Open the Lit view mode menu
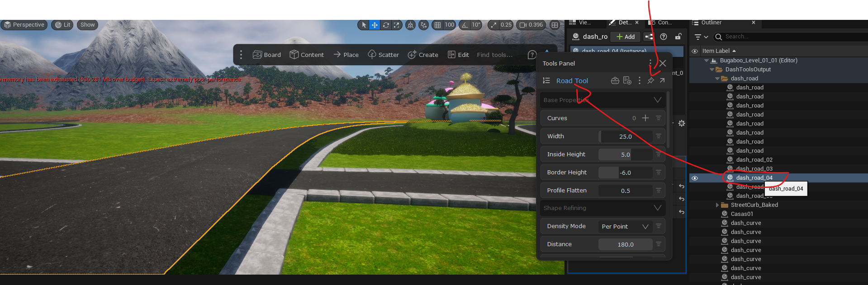 [x=63, y=25]
